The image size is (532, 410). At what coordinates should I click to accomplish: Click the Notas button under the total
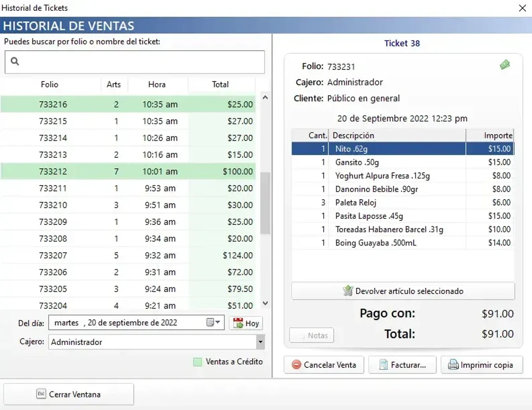tap(312, 335)
